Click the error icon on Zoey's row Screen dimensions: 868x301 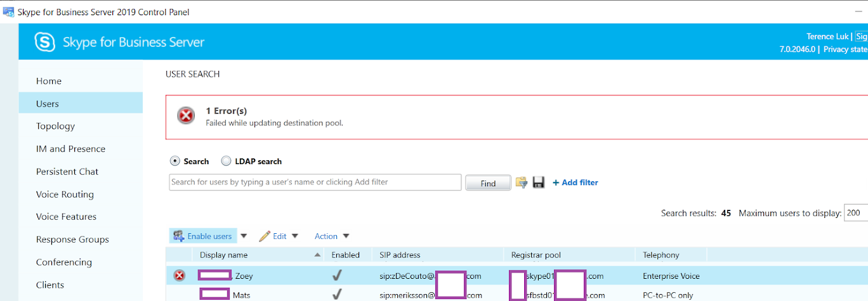tap(180, 276)
